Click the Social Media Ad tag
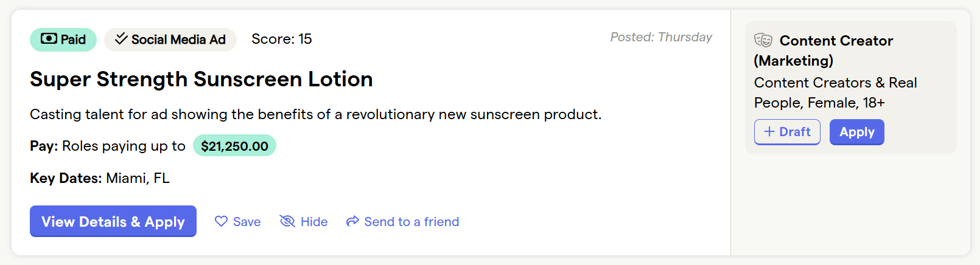The height and width of the screenshot is (265, 980). [170, 40]
